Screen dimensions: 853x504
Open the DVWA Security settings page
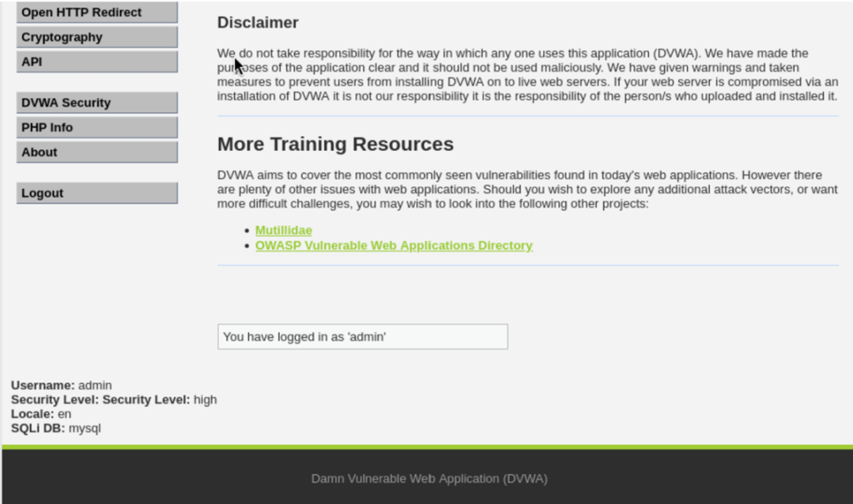point(97,103)
